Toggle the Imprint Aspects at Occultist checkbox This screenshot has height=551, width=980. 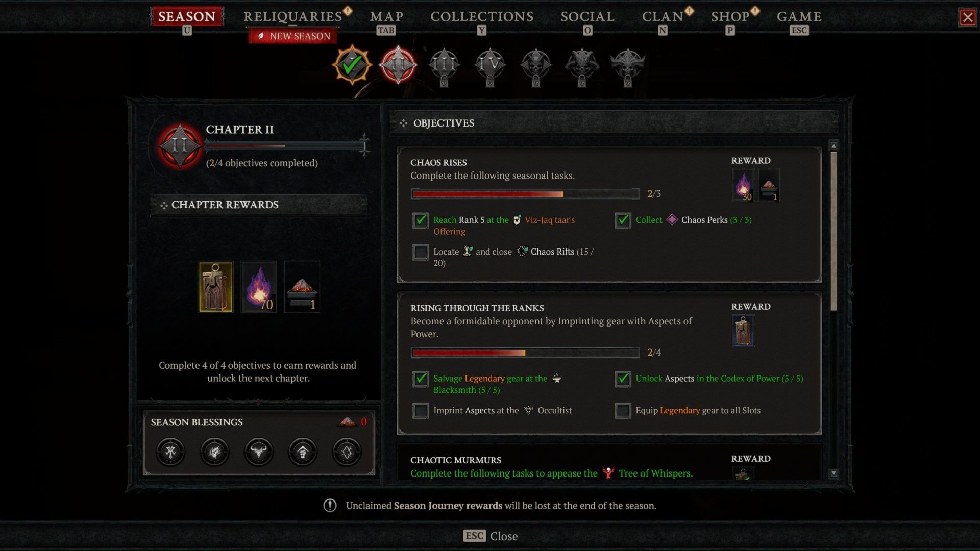(x=421, y=411)
